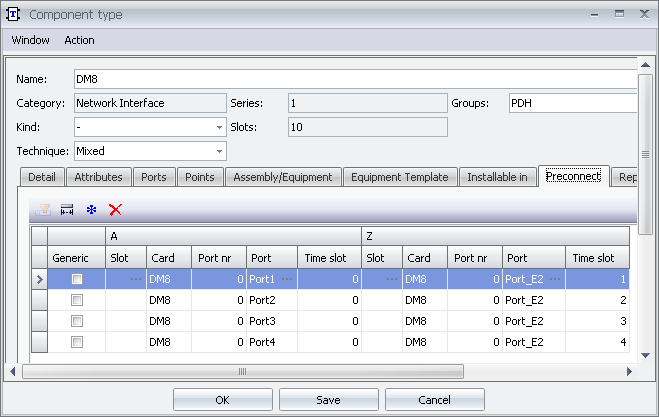Click the OK button

pyautogui.click(x=223, y=400)
